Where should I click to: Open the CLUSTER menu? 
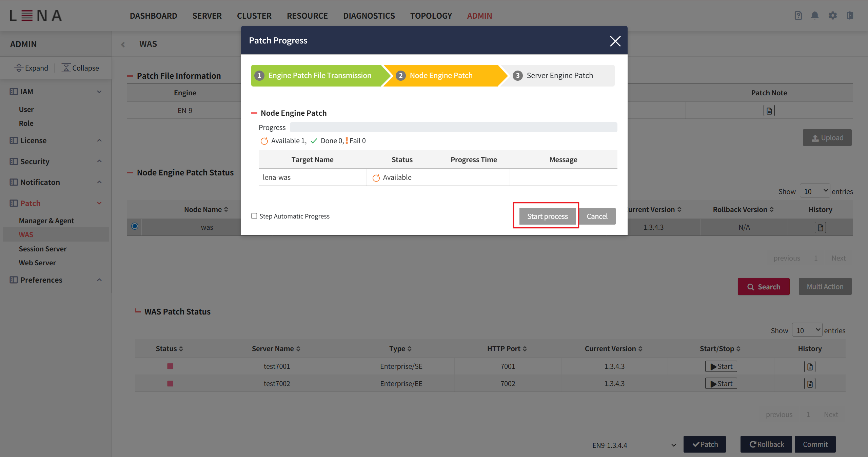pos(254,16)
